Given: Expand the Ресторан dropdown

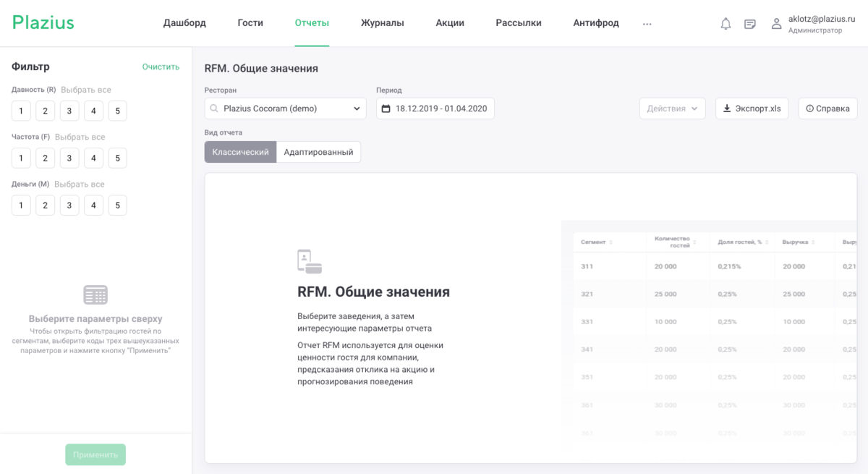Looking at the screenshot, I should pos(286,109).
